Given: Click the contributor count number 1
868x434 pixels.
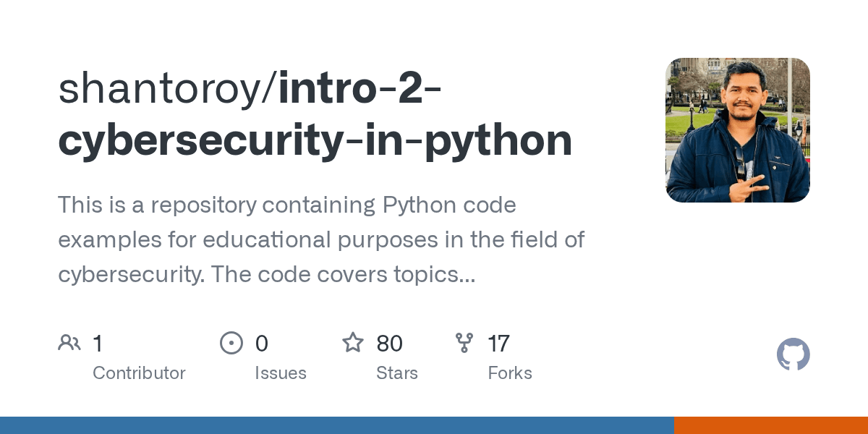Looking at the screenshot, I should (x=98, y=343).
